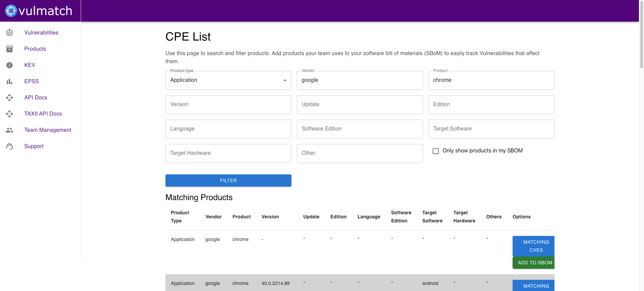Click the Target Software input field
This screenshot has width=644, height=291.
pyautogui.click(x=491, y=129)
